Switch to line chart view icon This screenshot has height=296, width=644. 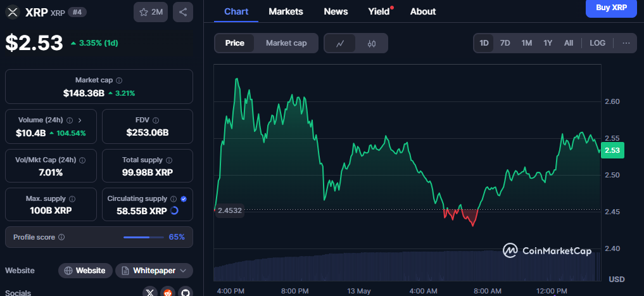[x=340, y=43]
